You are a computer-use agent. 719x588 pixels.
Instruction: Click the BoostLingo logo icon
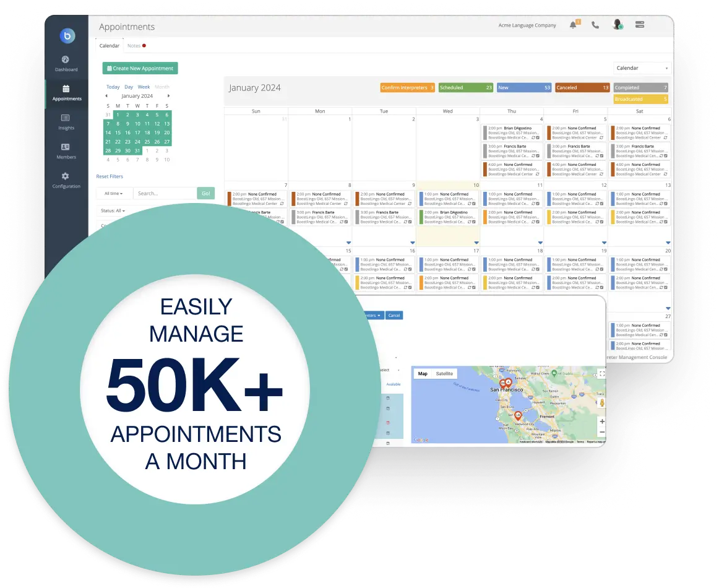tap(67, 36)
